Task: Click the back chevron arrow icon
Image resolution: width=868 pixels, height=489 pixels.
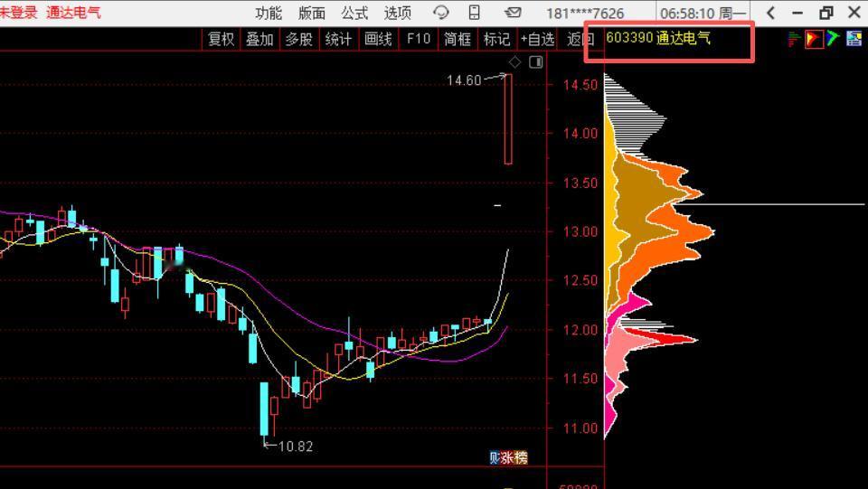Action: tap(771, 12)
